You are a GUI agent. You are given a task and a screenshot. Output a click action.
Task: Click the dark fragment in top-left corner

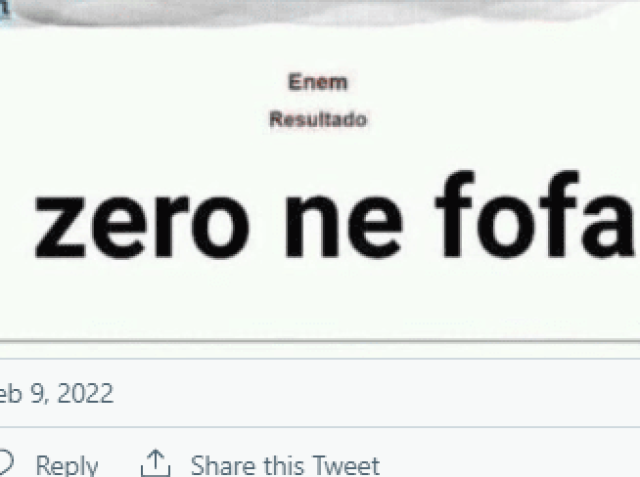[x=4, y=9]
